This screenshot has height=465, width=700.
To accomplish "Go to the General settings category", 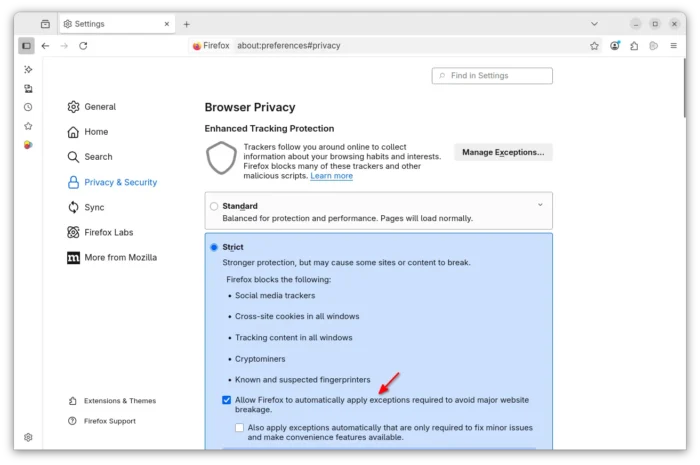I will pyautogui.click(x=99, y=107).
